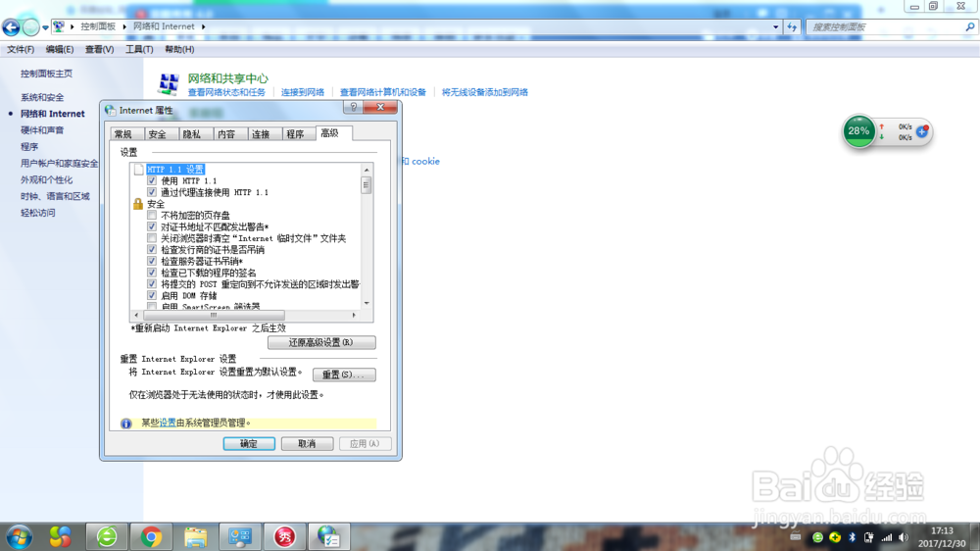Toggle 检查已下载的程序的签名 checkbox

[152, 273]
